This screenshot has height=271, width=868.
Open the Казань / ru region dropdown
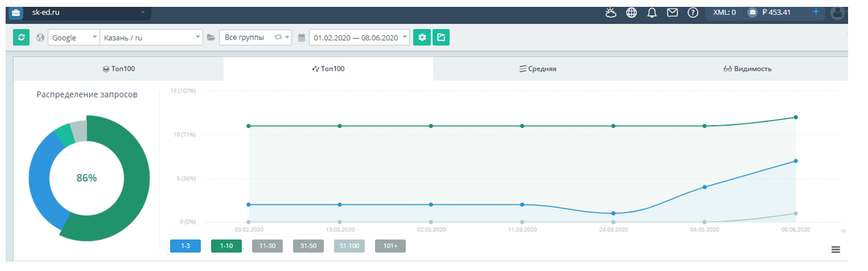(152, 37)
